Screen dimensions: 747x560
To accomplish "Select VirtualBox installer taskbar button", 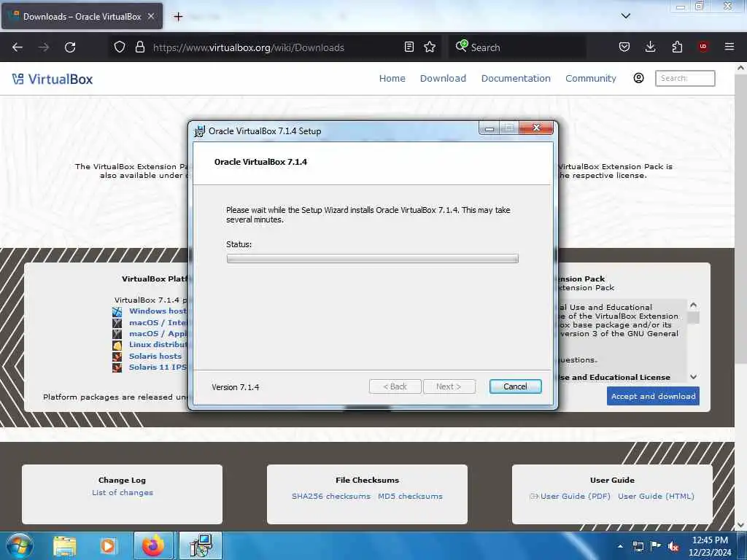I will point(200,545).
